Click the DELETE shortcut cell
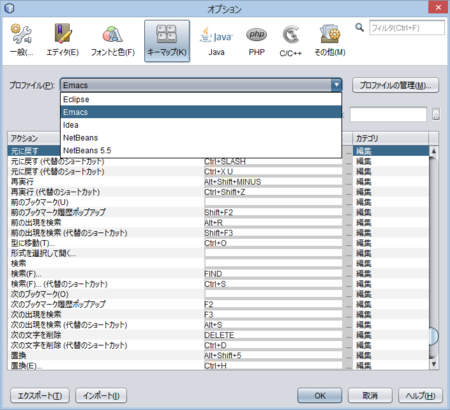 tap(273, 335)
